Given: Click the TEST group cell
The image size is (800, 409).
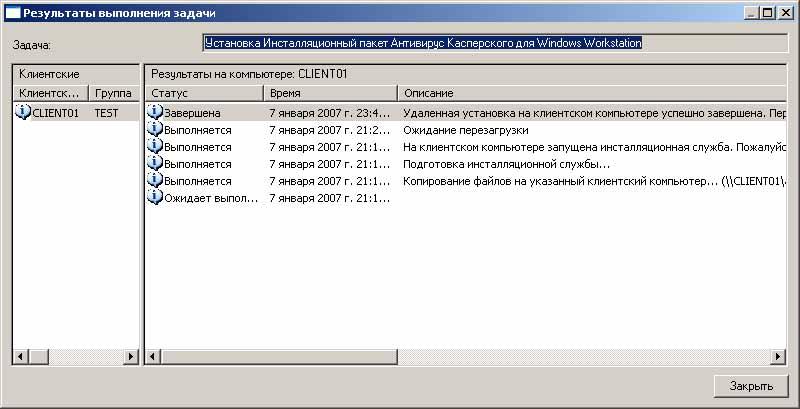Looking at the screenshot, I should 106,113.
